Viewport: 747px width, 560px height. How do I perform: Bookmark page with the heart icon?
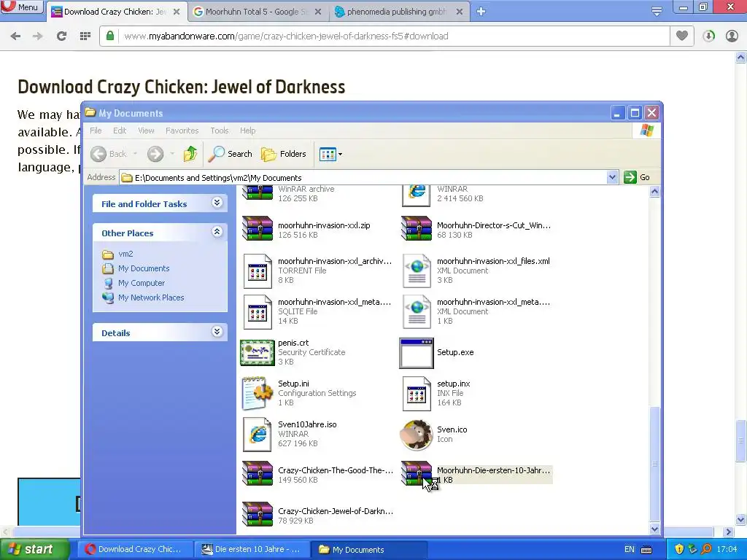[682, 36]
